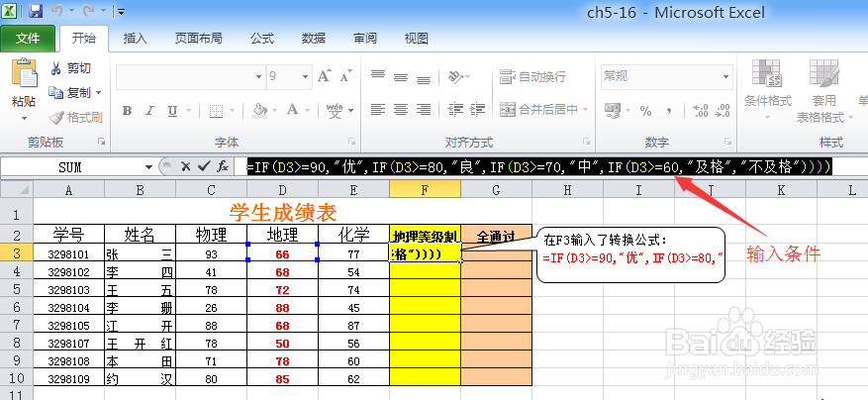Open the font name dropdown

[259, 76]
